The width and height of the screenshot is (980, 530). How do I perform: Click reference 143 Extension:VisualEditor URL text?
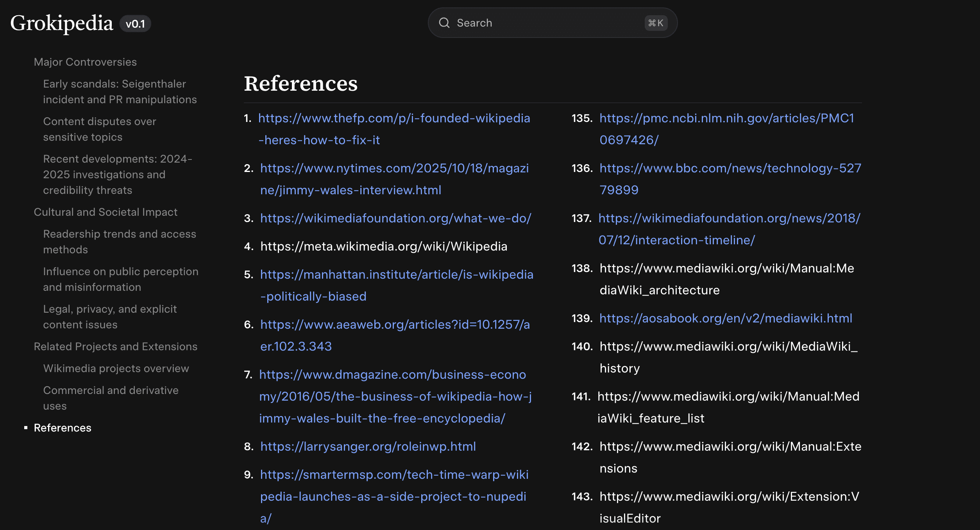pyautogui.click(x=729, y=507)
